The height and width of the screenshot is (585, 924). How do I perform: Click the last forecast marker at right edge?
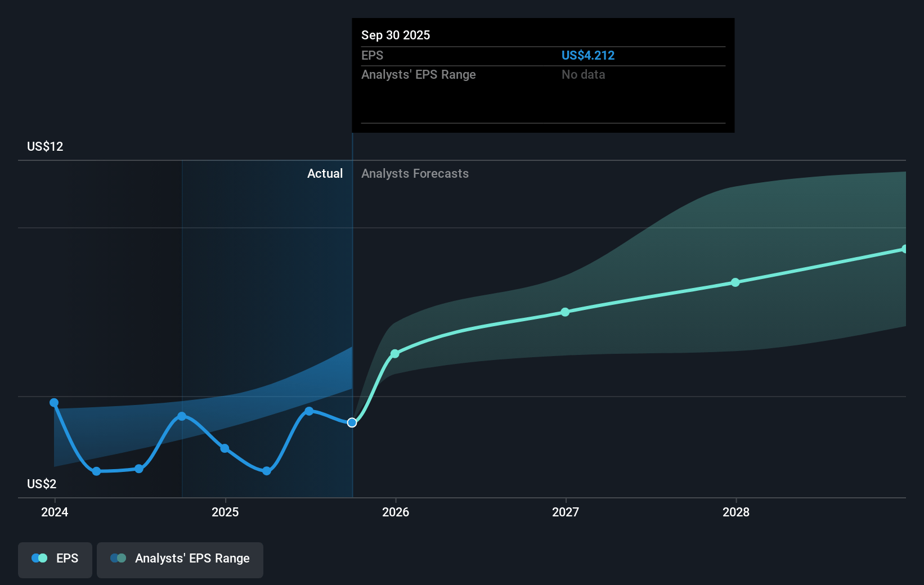(x=904, y=249)
